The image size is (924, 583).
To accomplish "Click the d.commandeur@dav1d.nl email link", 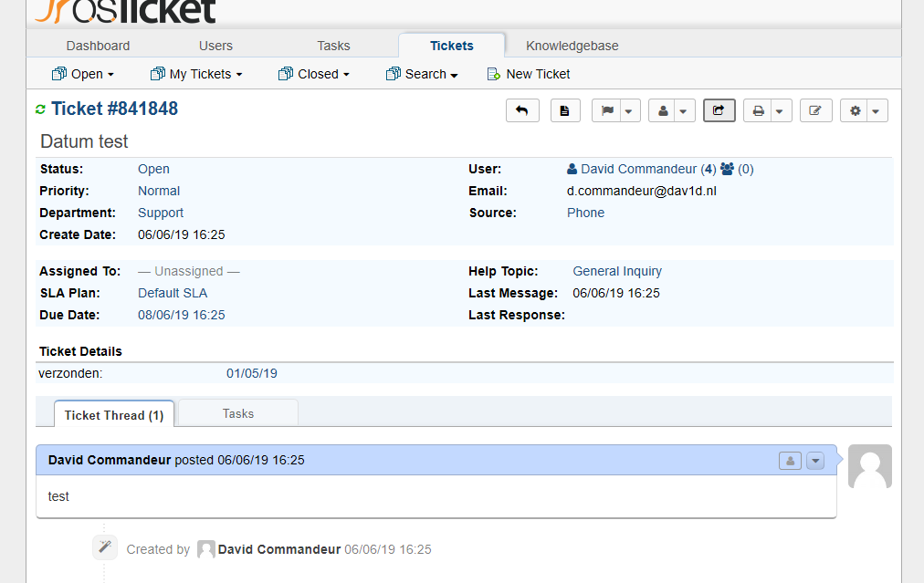I will pyautogui.click(x=641, y=191).
